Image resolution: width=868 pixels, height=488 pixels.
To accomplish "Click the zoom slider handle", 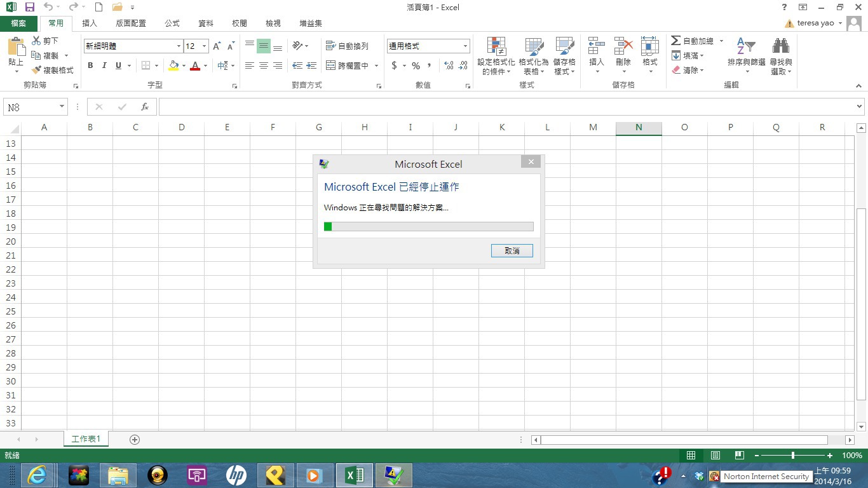I will point(793,456).
